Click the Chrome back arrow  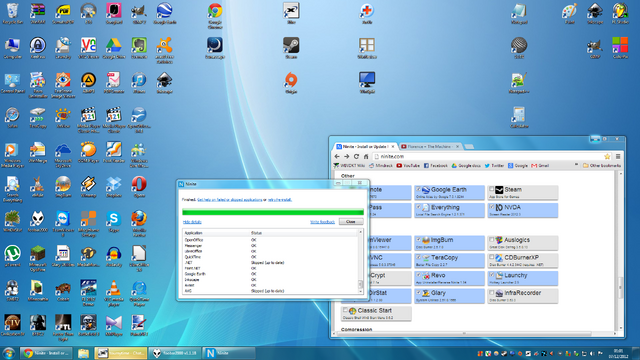[x=337, y=156]
